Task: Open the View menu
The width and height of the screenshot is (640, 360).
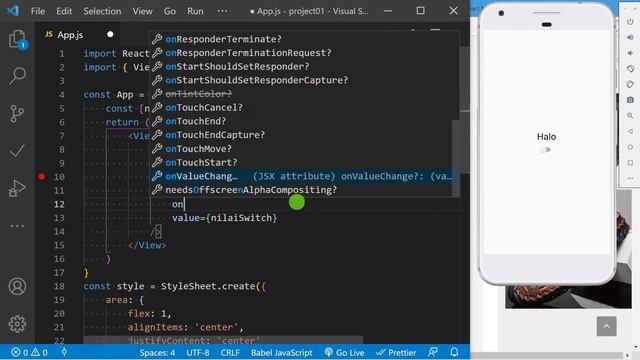Action: pos(142,11)
